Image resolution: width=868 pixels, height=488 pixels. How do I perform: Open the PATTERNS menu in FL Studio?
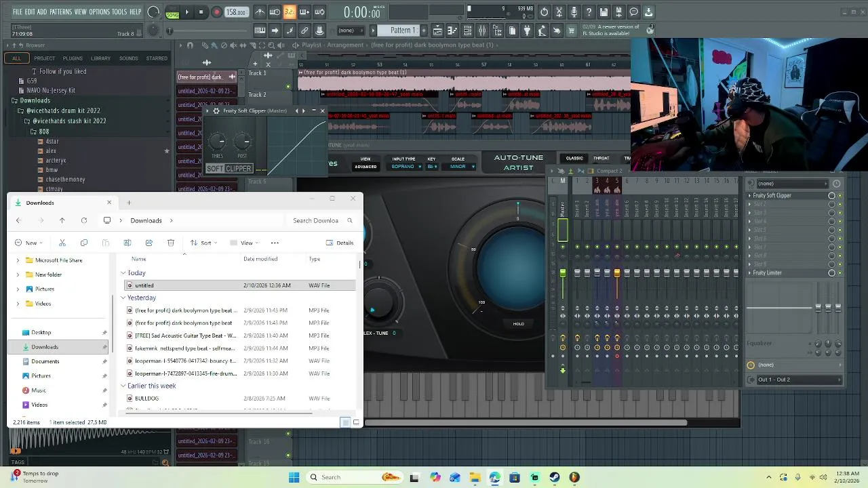(60, 12)
